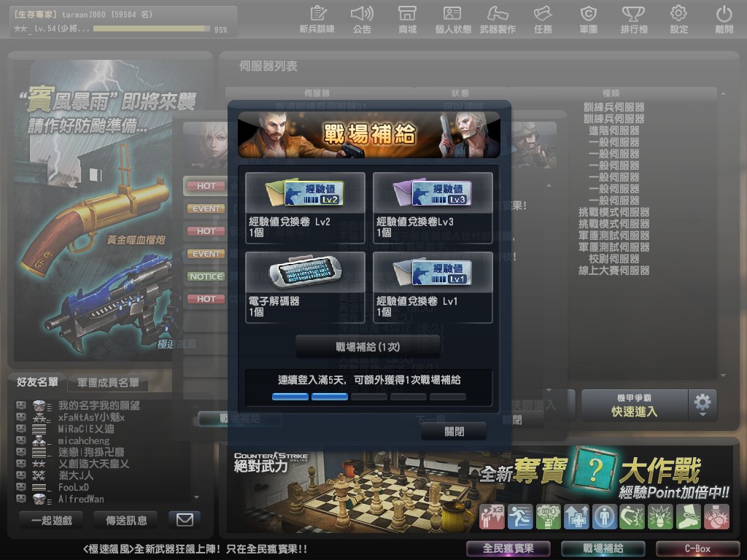The height and width of the screenshot is (560, 747).
Task: Open the 武器製作 weapon crafting icon
Action: pos(498,19)
